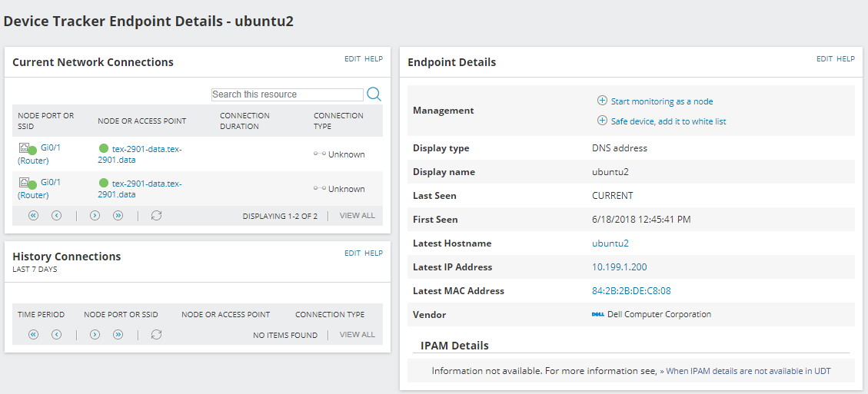Image resolution: width=868 pixels, height=394 pixels.
Task: Click the search magnifier icon
Action: pos(374,94)
